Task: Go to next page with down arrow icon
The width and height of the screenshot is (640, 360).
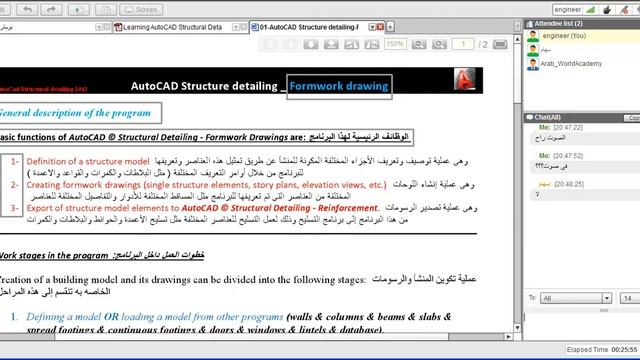Action: coord(311,44)
